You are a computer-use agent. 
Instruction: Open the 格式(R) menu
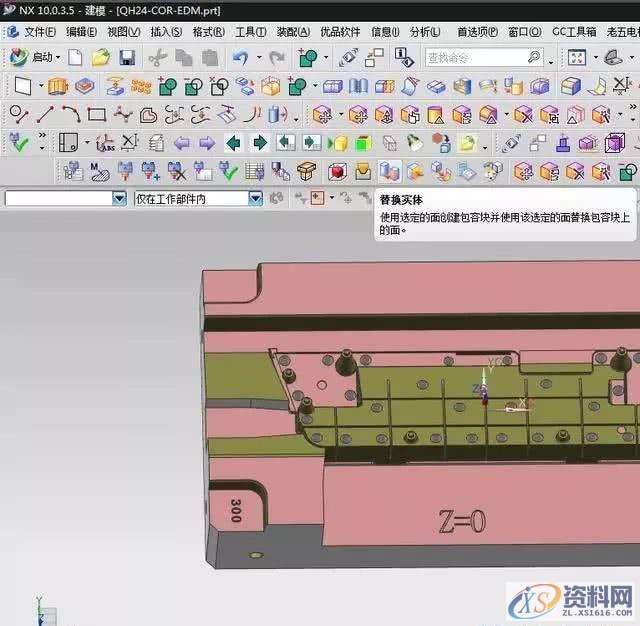[209, 32]
